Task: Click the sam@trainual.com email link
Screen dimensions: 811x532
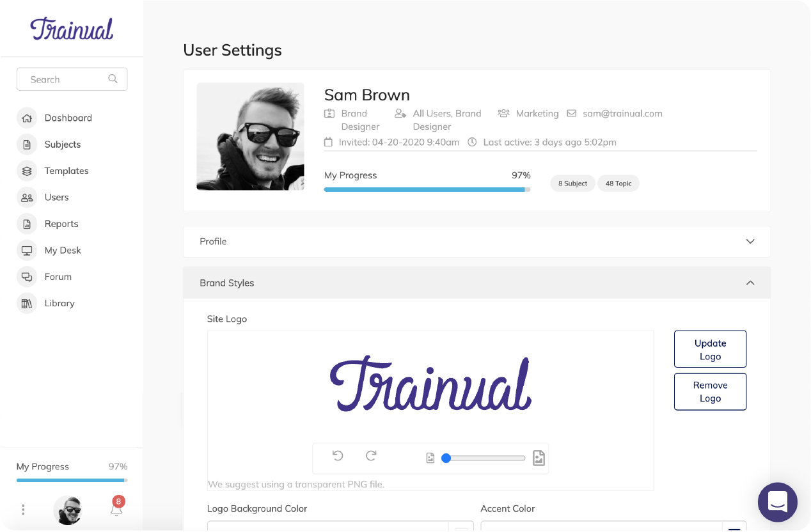Action: [x=622, y=114]
